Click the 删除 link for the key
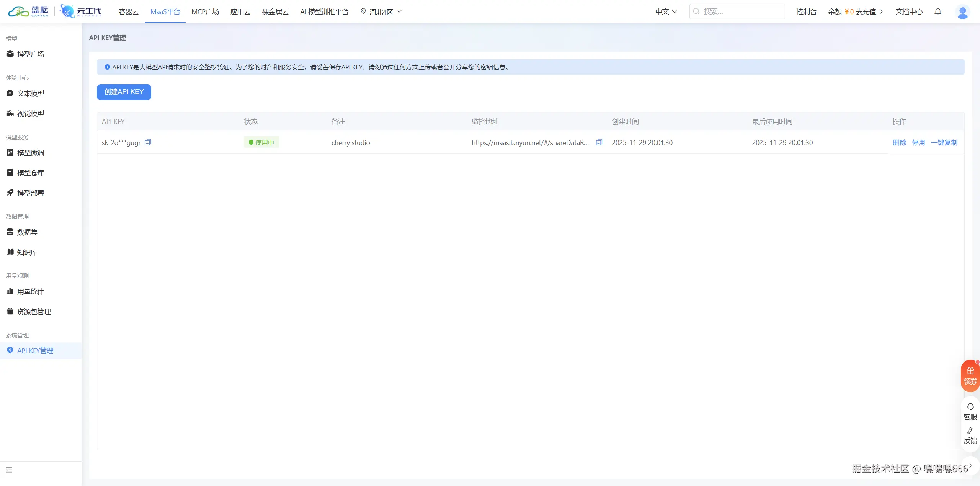 (x=899, y=143)
